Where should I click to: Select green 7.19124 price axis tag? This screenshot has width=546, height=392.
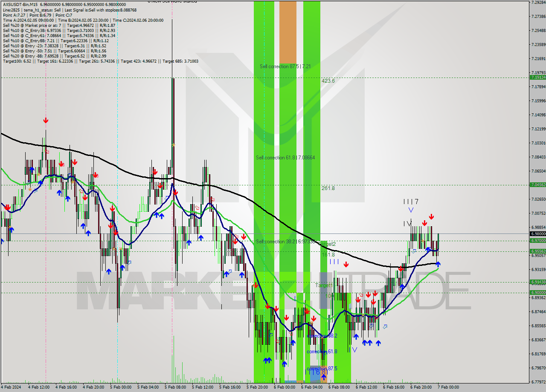(537, 78)
